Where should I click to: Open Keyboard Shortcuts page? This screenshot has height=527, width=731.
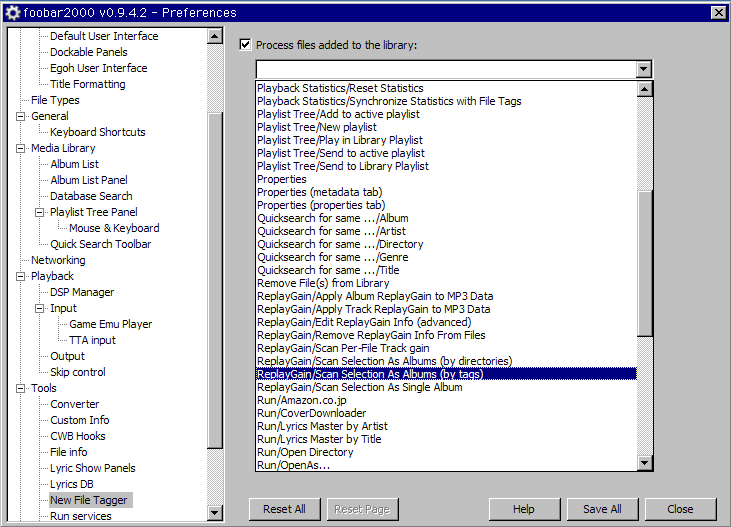click(97, 132)
